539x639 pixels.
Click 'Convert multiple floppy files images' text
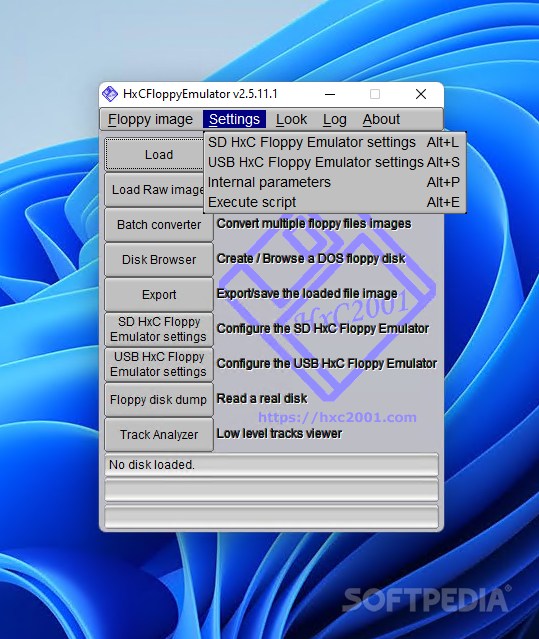point(314,224)
